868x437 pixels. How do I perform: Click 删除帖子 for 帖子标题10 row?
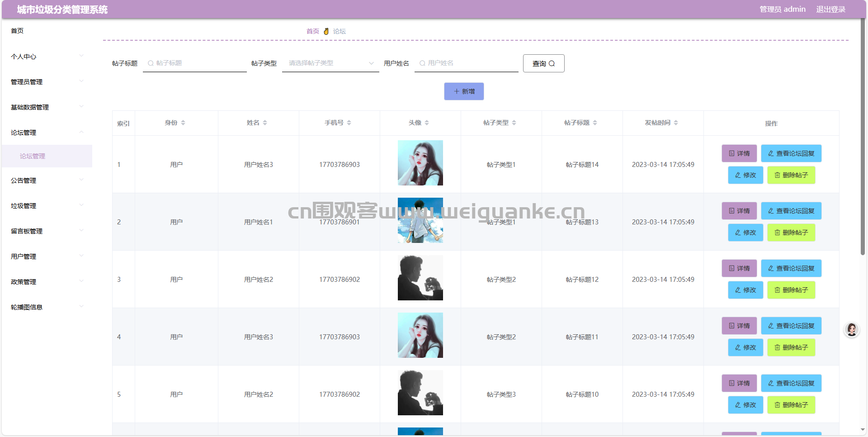click(x=791, y=405)
